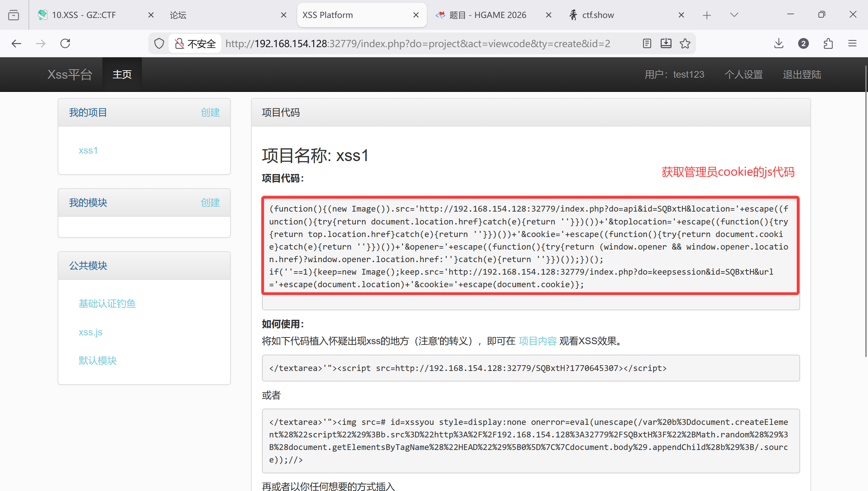
Task: Click the save-to-Pocket style download box icon
Action: pyautogui.click(x=666, y=43)
